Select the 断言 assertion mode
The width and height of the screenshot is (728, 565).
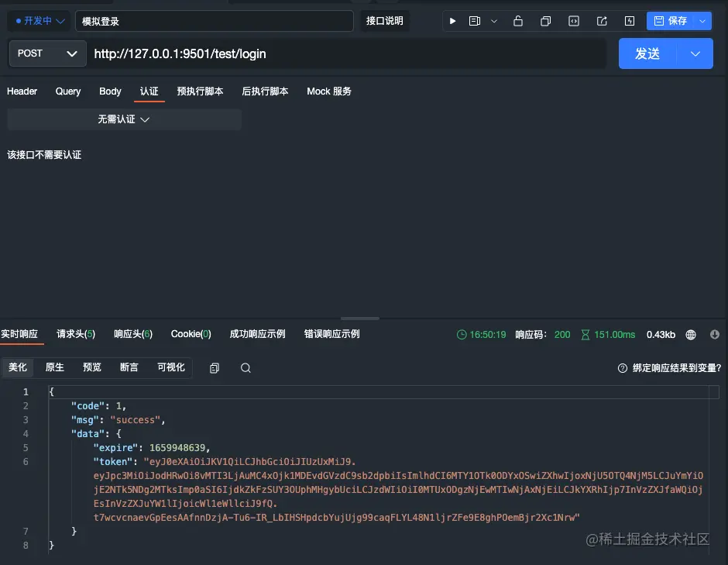pos(129,367)
